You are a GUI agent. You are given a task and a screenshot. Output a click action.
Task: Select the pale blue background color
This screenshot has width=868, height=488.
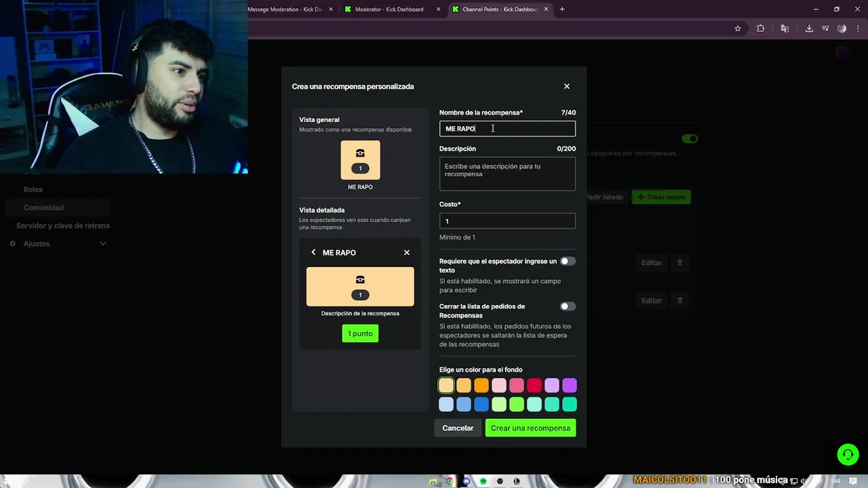pyautogui.click(x=446, y=405)
